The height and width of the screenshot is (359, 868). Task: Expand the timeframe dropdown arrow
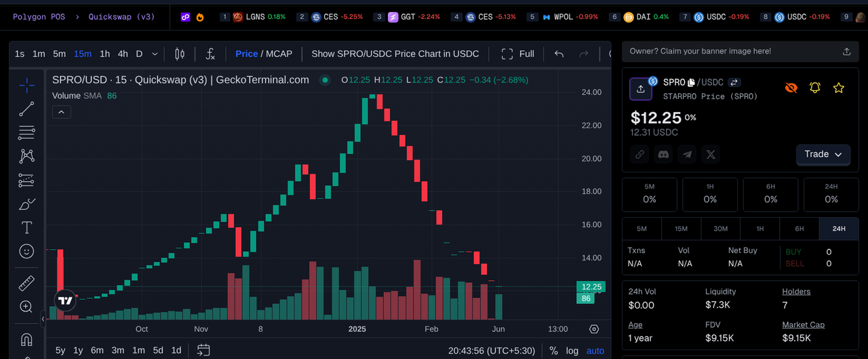click(x=155, y=54)
